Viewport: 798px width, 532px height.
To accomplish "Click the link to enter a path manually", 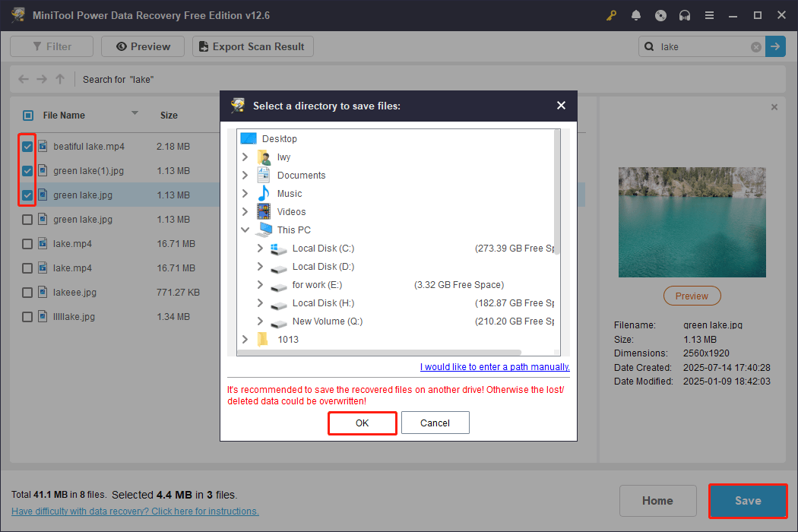I will pos(495,366).
